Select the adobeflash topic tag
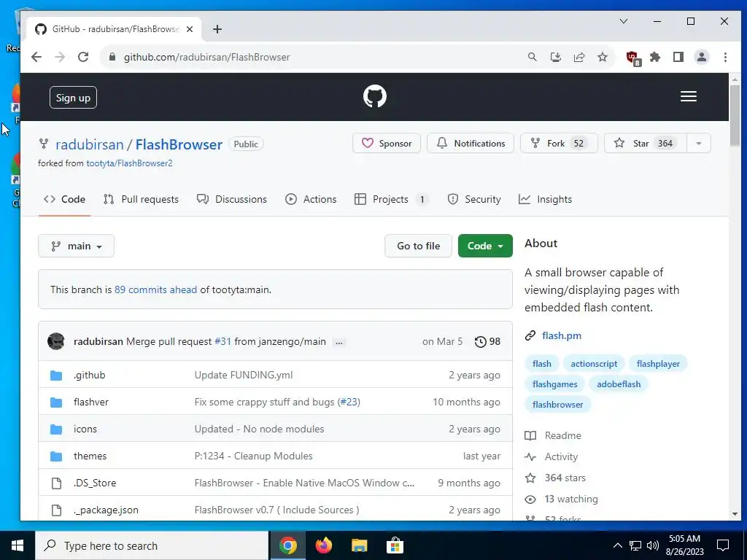The height and width of the screenshot is (560, 747). click(619, 384)
